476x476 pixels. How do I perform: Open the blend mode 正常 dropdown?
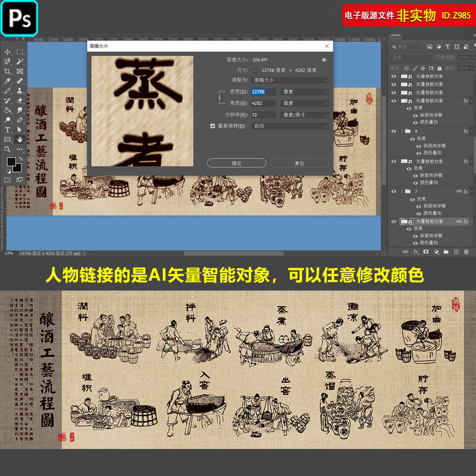point(411,58)
